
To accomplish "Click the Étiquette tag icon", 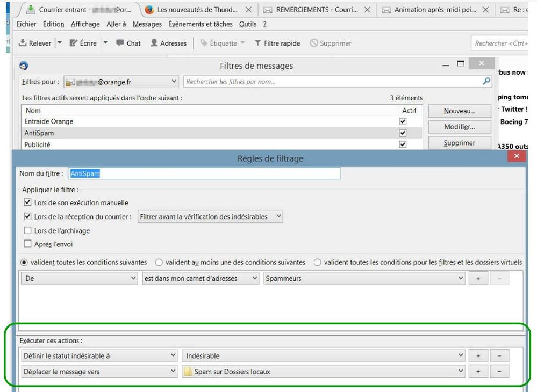I will point(204,43).
